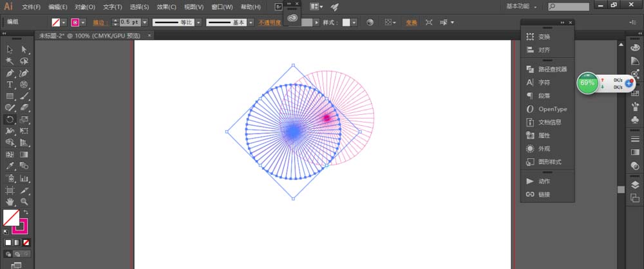644x269 pixels.
Task: Set paint mode to Gradient
Action: 17,243
